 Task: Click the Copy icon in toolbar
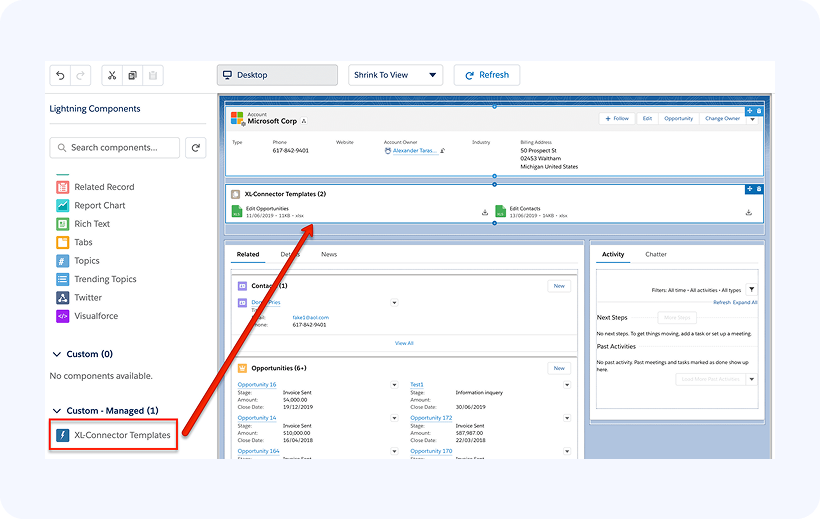pyautogui.click(x=132, y=75)
